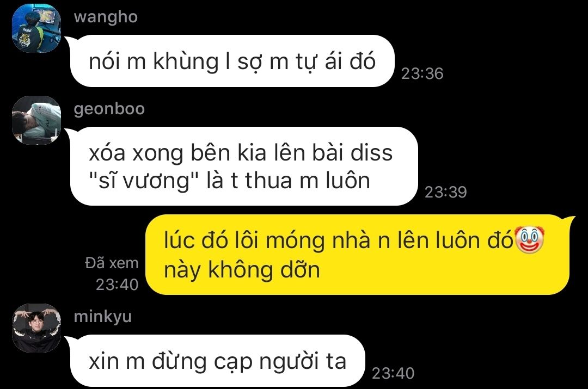Open wangho's profile avatar
This screenshot has width=588, height=389.
[x=36, y=28]
